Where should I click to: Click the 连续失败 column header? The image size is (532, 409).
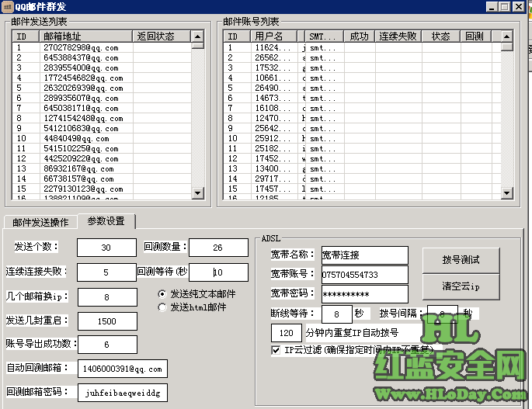398,36
